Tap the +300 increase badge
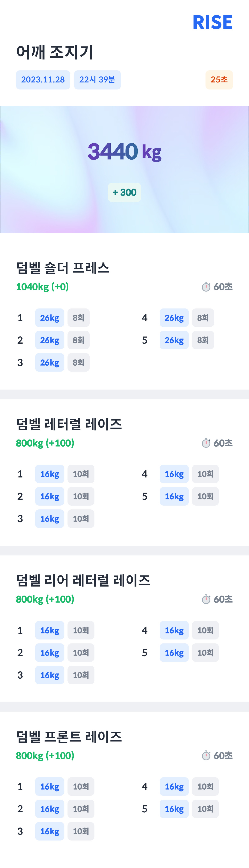Screen dimensions: 249x868 pos(124,192)
